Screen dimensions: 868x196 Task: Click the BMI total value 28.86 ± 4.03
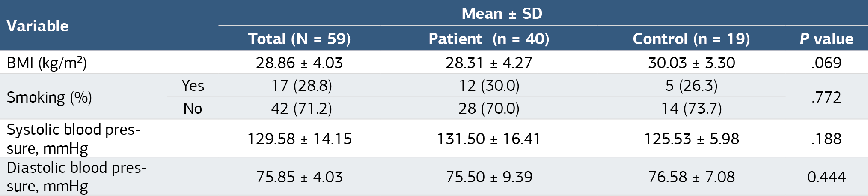tap(300, 63)
